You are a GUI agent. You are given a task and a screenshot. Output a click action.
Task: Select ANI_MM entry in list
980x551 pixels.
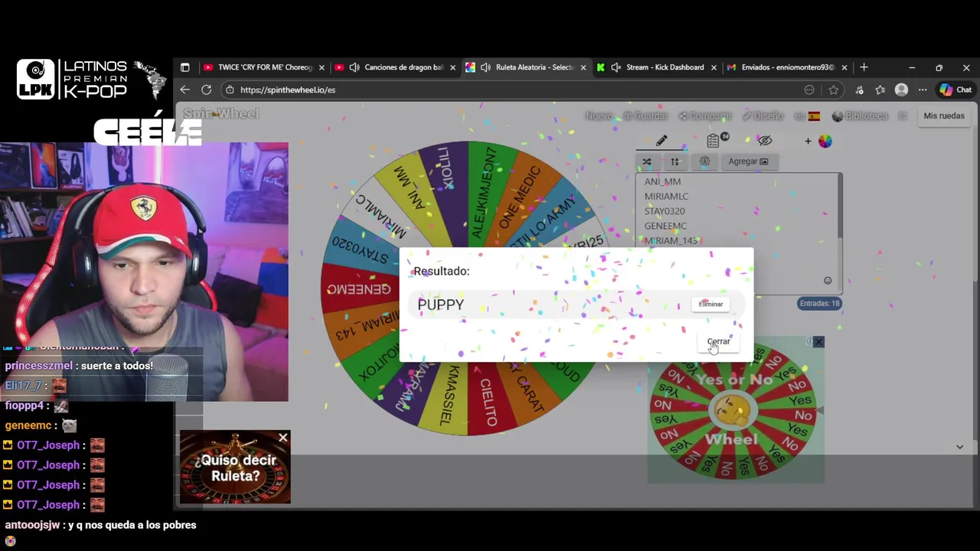coord(662,182)
